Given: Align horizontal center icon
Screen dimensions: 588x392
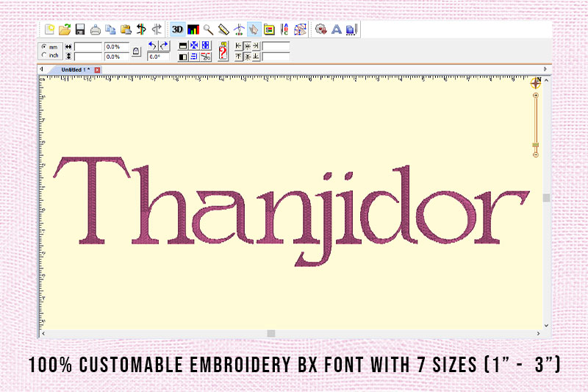Looking at the screenshot, I should tap(248, 46).
